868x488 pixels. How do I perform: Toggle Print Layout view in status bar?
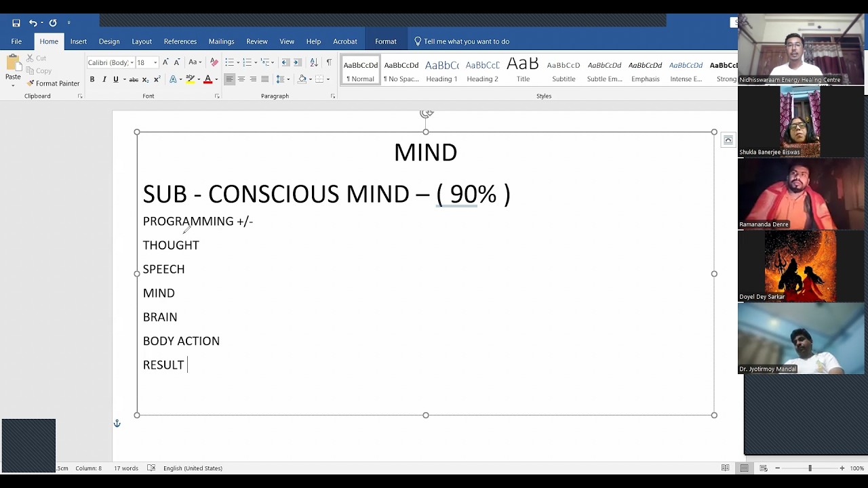(x=745, y=468)
